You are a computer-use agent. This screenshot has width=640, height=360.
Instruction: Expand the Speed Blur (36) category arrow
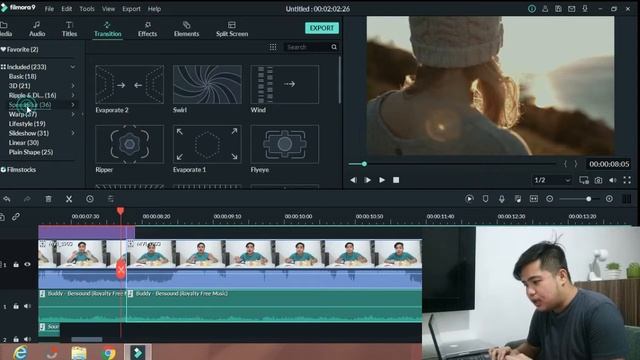pyautogui.click(x=73, y=104)
